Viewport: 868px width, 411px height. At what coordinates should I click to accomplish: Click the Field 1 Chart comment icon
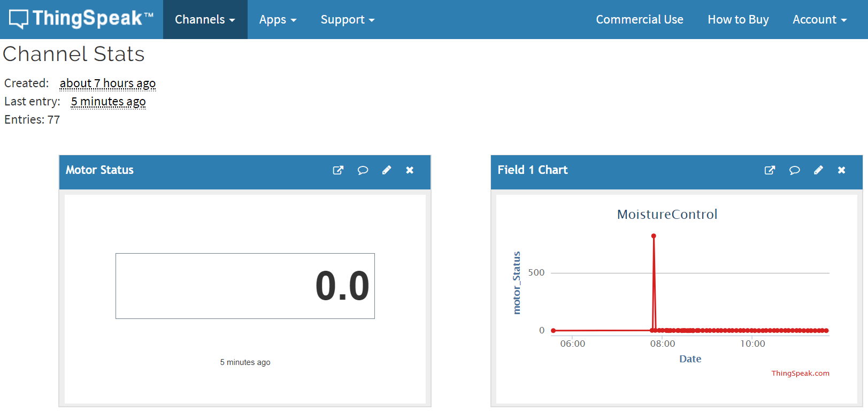pos(795,170)
